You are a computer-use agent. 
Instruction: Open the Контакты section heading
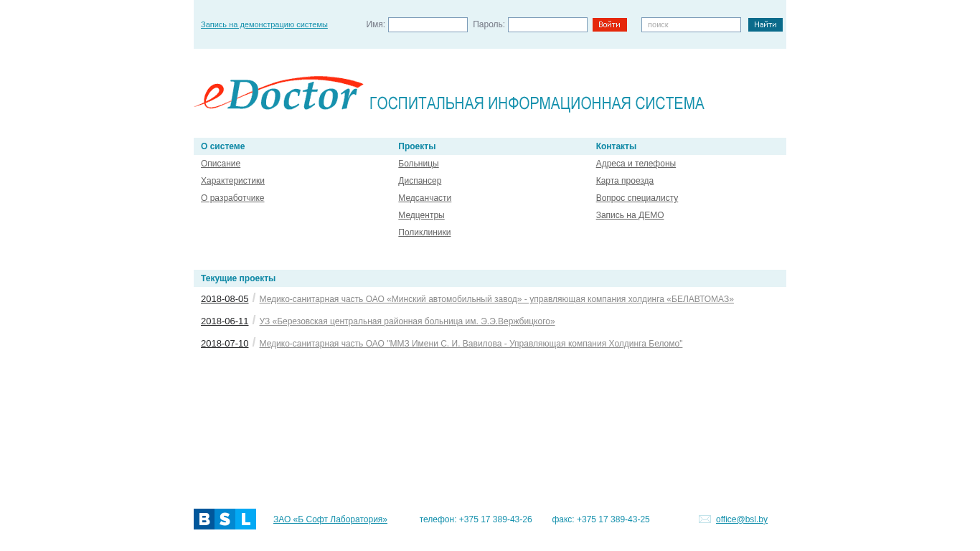[616, 146]
